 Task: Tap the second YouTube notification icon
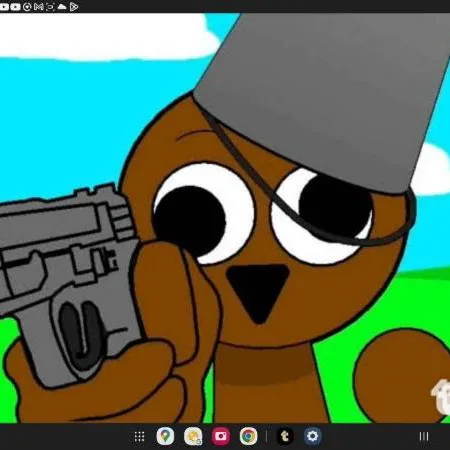point(15,6)
